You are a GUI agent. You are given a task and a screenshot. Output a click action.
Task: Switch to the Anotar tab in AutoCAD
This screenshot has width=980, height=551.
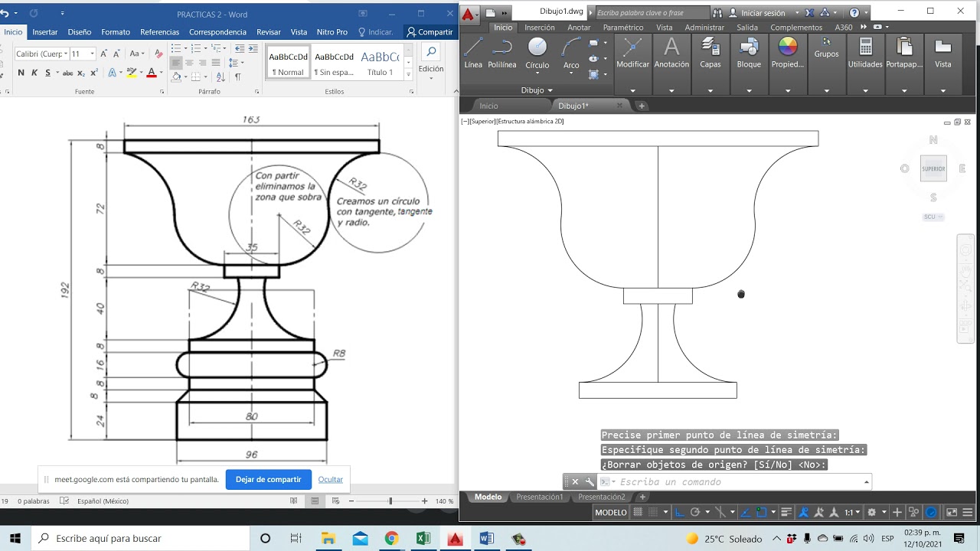tap(579, 28)
